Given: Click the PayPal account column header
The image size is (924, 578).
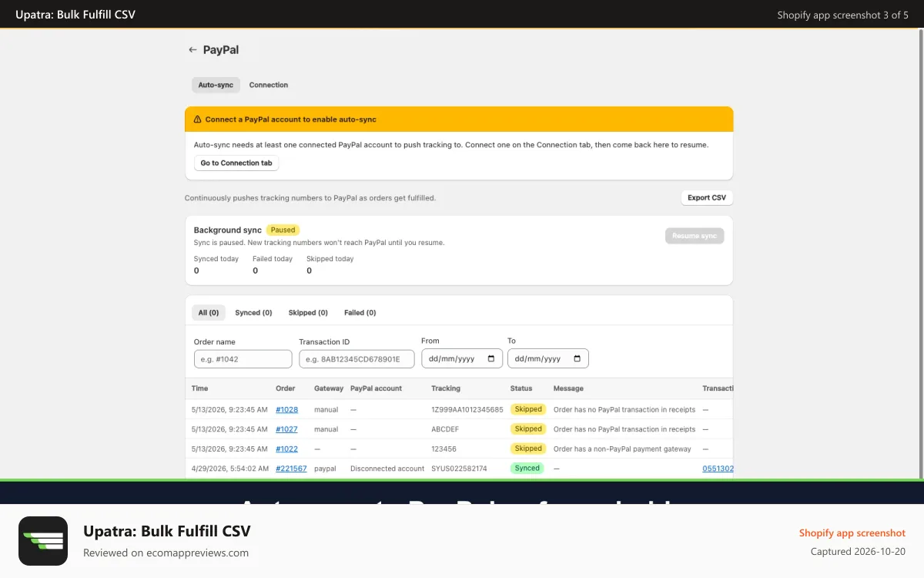Looking at the screenshot, I should click(x=376, y=388).
